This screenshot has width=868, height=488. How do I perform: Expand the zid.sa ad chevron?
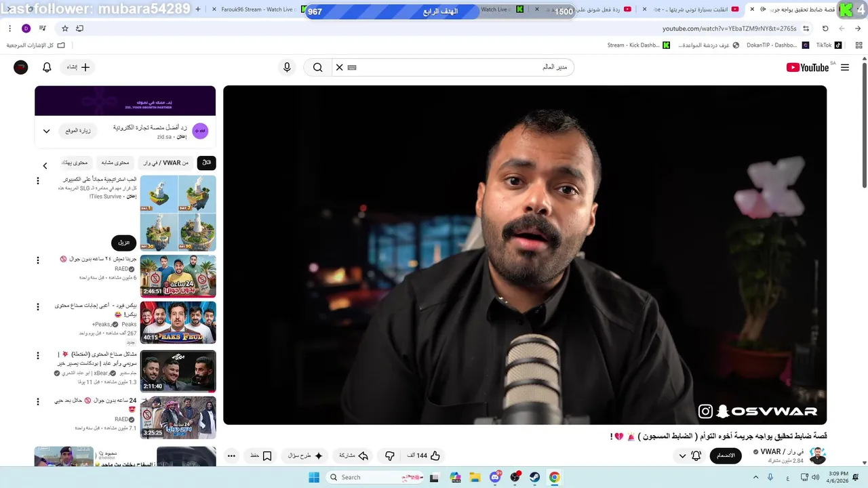pyautogui.click(x=46, y=131)
